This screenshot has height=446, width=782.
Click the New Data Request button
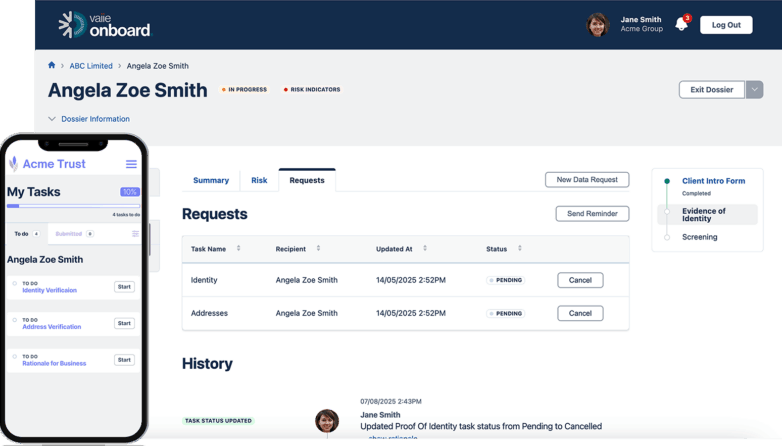point(587,180)
